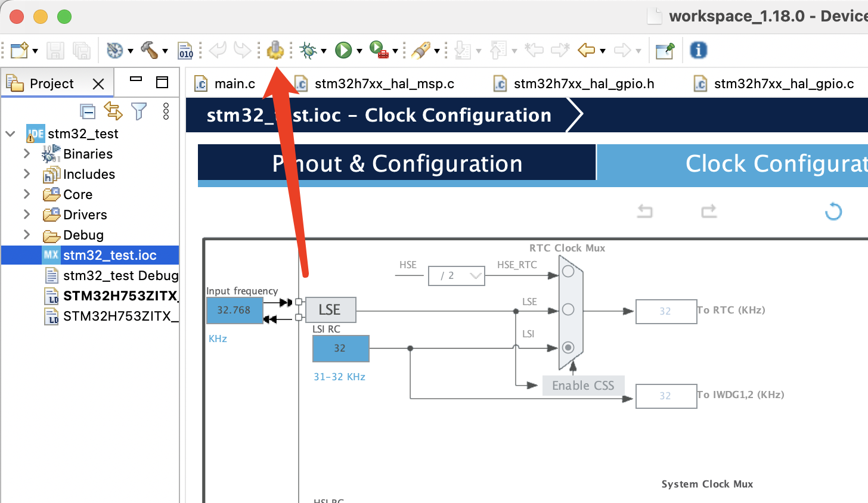Expand the Binaries folder
This screenshot has width=868, height=503.
[26, 154]
